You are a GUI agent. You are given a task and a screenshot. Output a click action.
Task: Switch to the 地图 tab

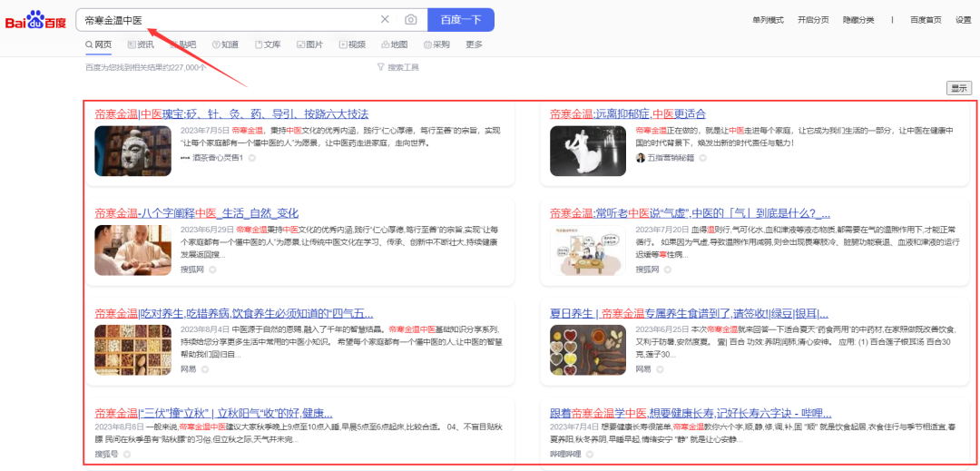point(395,44)
